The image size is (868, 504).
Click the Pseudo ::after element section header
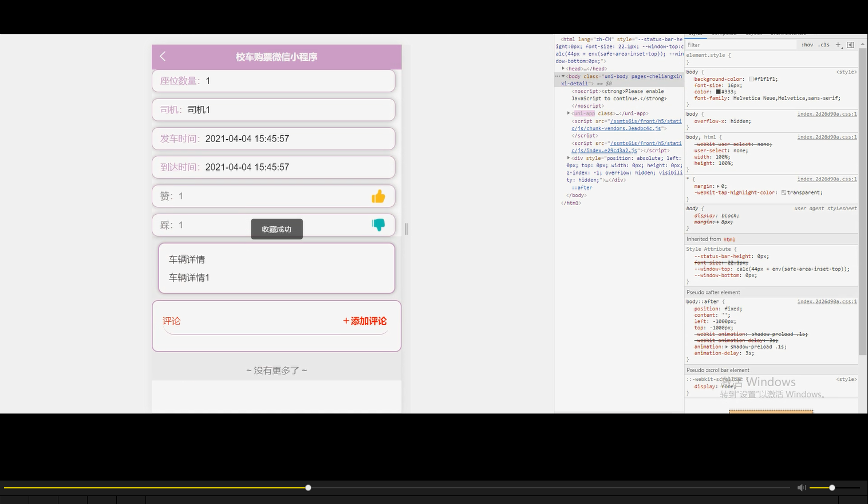coord(771,292)
